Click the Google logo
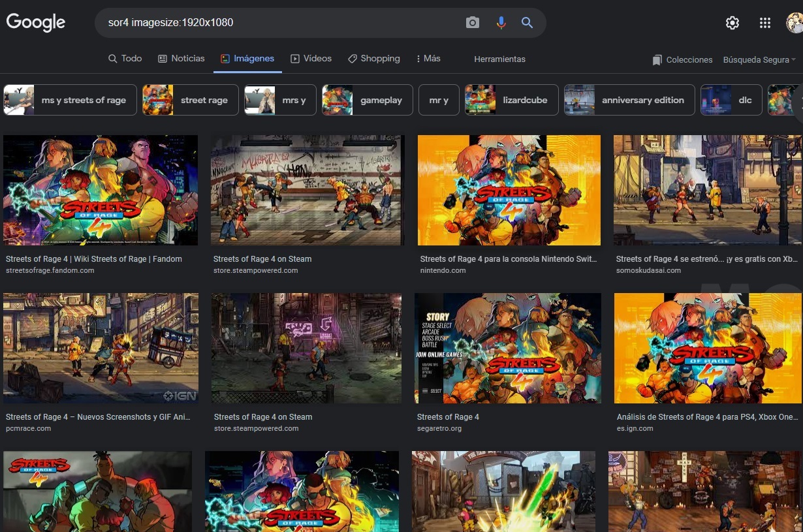803x532 pixels. [36, 22]
